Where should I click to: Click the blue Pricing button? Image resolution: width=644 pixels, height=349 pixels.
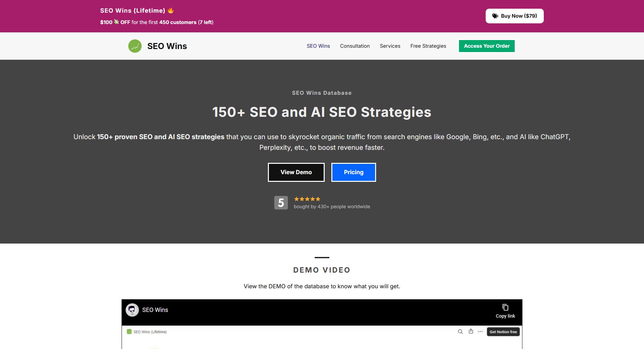click(x=353, y=172)
